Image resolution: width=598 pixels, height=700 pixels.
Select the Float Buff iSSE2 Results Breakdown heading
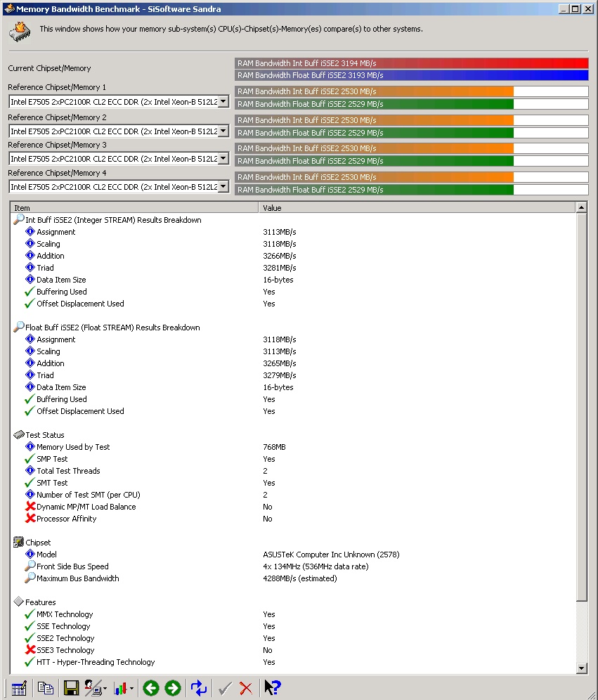112,328
